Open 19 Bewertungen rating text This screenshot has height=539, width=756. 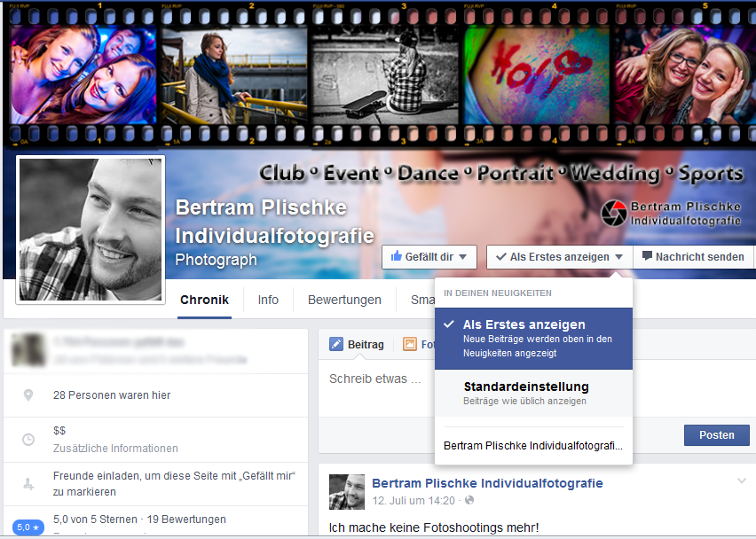186,519
